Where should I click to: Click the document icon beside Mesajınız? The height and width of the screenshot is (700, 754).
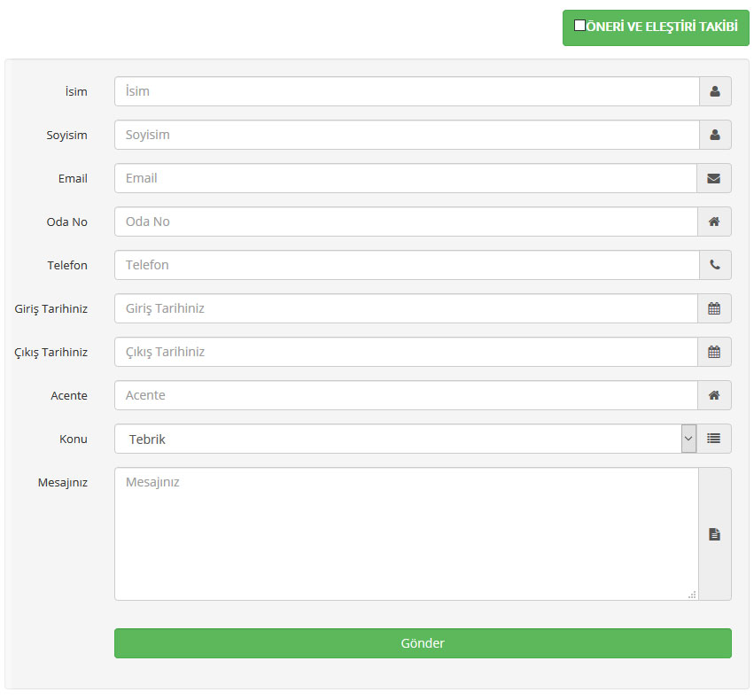coord(714,534)
